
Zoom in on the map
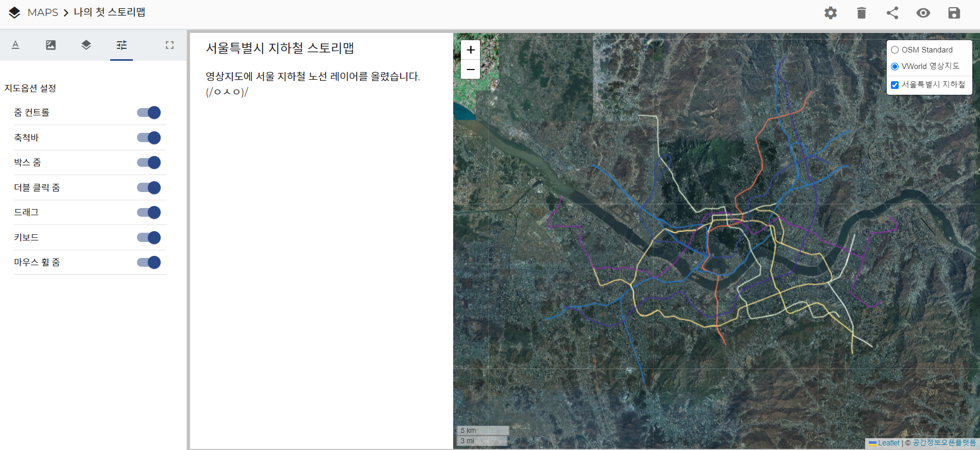[470, 50]
